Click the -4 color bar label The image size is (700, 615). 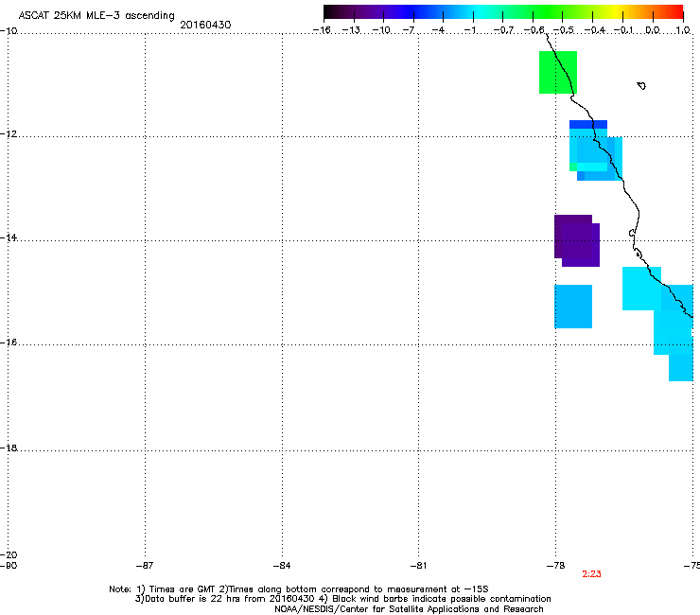click(438, 30)
